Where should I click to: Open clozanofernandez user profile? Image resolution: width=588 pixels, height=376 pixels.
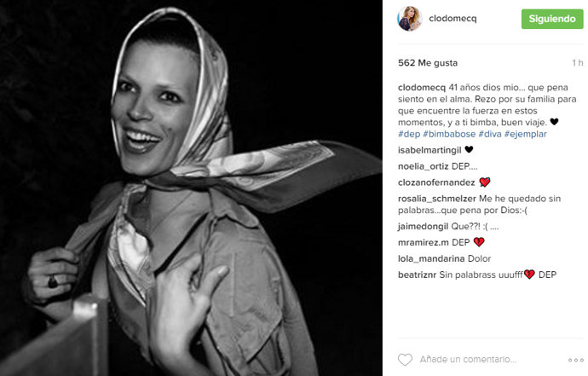436,182
